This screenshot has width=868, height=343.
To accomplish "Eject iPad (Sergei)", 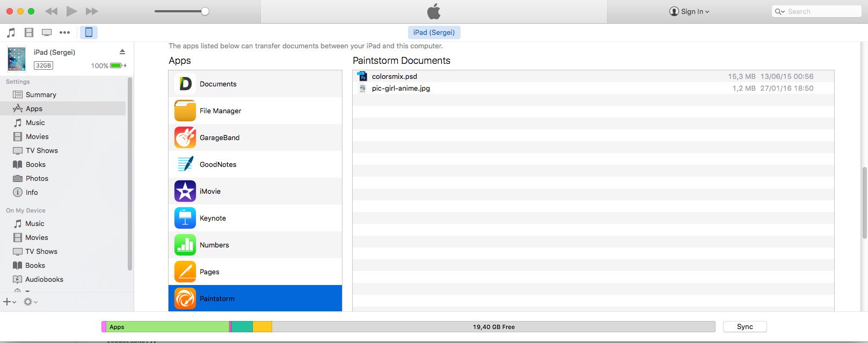I will click(122, 52).
